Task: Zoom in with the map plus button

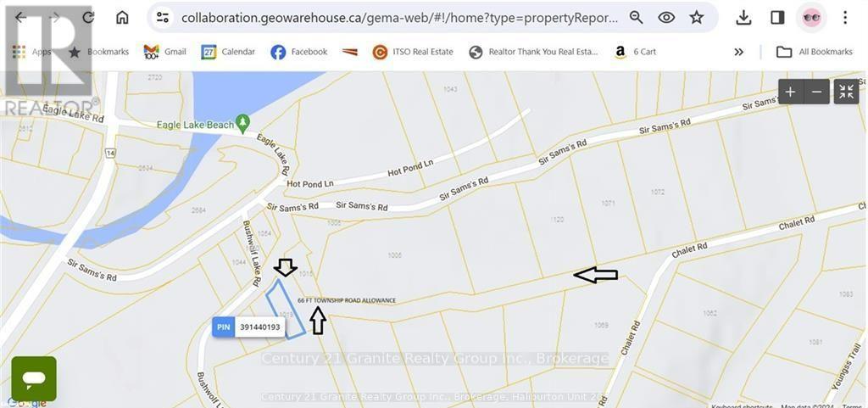Action: pos(791,92)
